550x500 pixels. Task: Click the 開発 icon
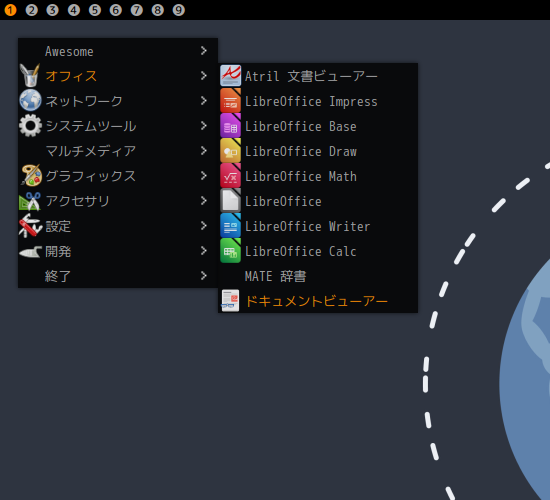pyautogui.click(x=30, y=252)
